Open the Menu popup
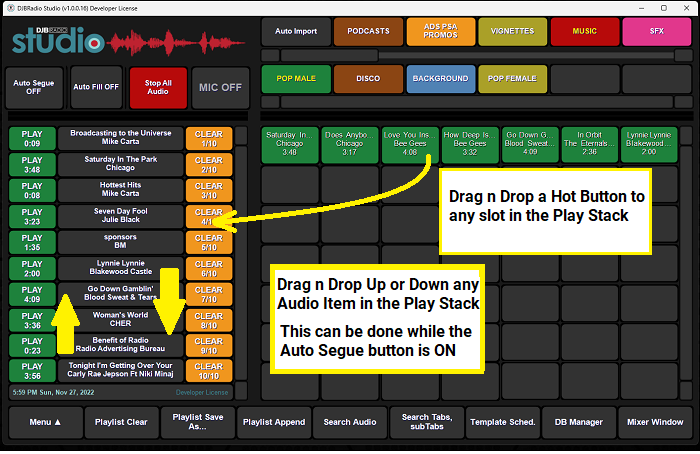Screen dimensions: 700x454 click(x=46, y=423)
